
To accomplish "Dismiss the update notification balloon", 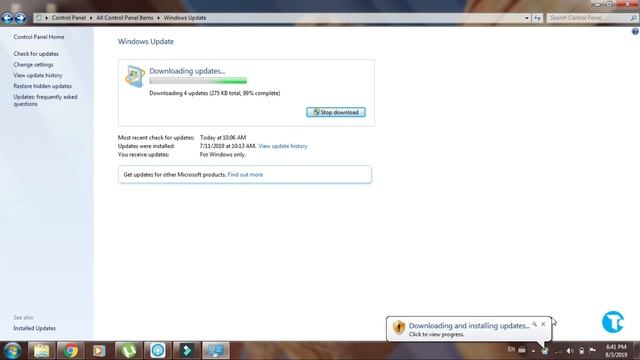I will 543,324.
